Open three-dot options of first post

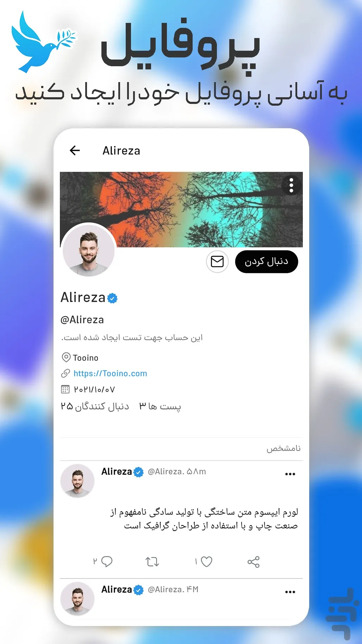click(290, 474)
